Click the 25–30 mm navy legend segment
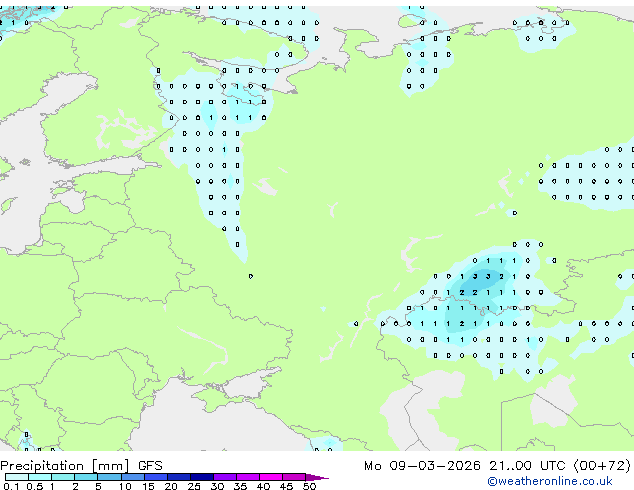The width and height of the screenshot is (634, 490). tap(202, 477)
